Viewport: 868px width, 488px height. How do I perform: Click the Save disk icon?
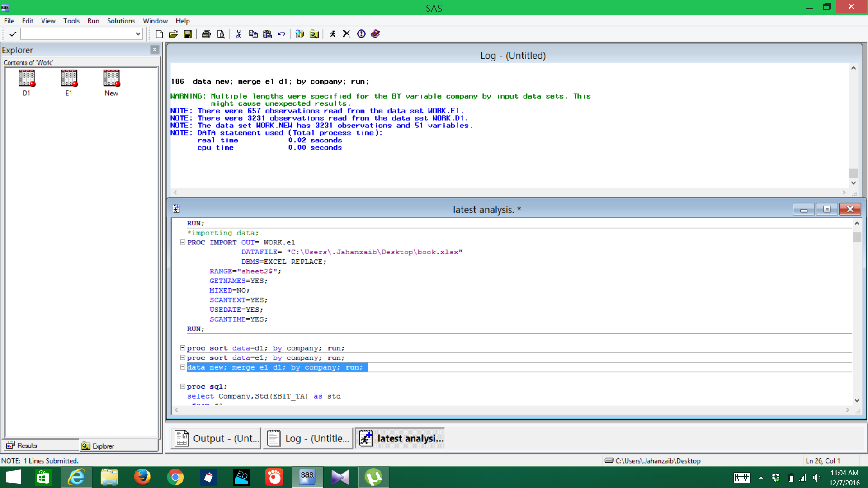click(x=188, y=34)
